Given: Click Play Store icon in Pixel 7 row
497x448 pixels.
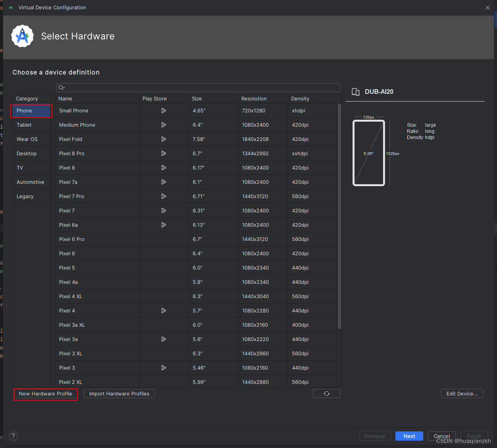Looking at the screenshot, I should pyautogui.click(x=164, y=210).
